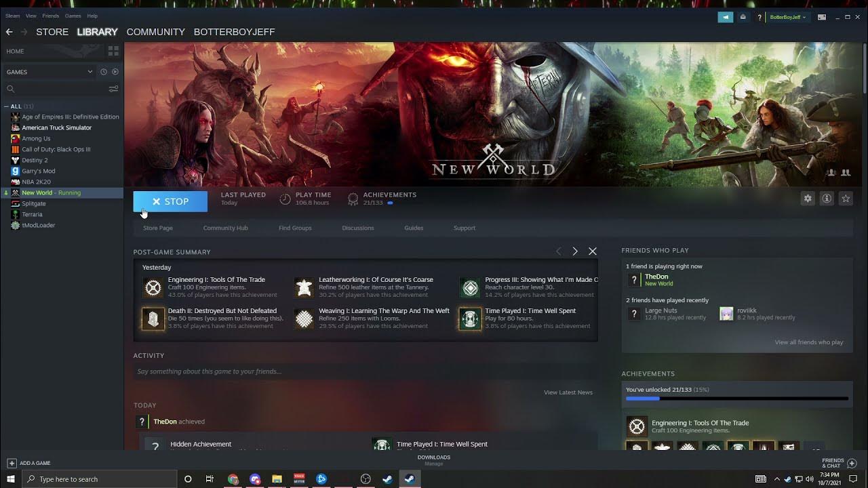Open Friends & Chat plus icon
The image size is (868, 488).
pos(852,464)
